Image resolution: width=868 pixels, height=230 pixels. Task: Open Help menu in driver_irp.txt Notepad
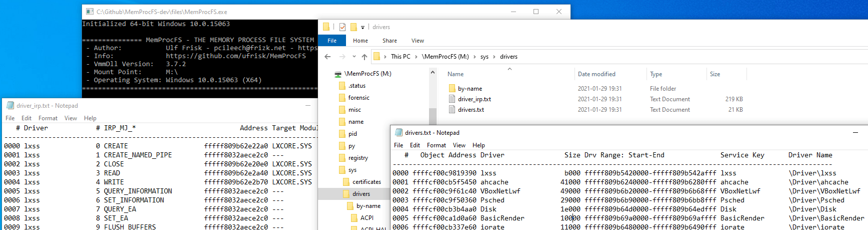pyautogui.click(x=90, y=118)
